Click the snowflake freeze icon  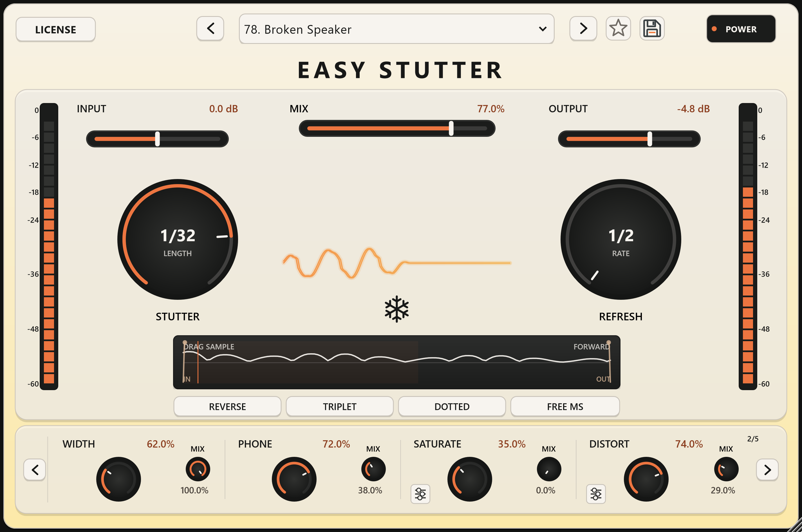pyautogui.click(x=396, y=309)
